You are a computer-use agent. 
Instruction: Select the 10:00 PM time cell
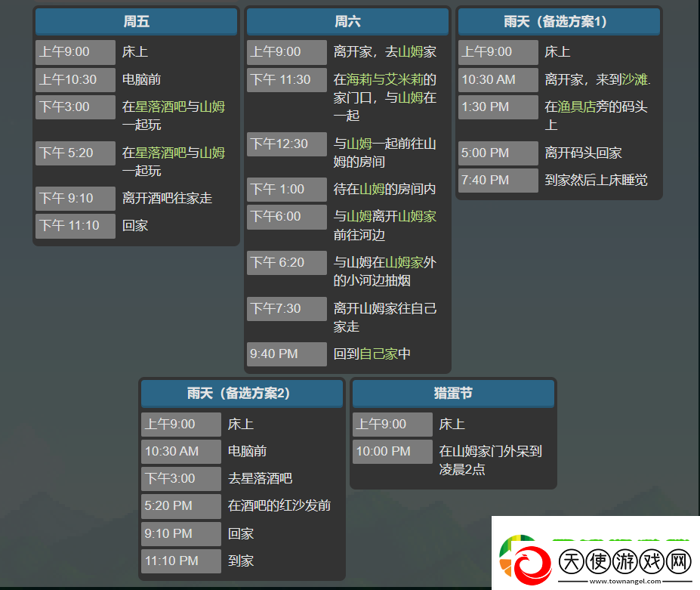pos(393,452)
